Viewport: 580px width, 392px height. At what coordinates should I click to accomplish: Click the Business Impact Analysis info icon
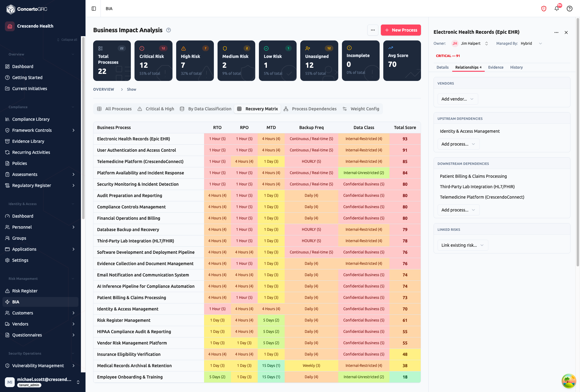point(169,30)
